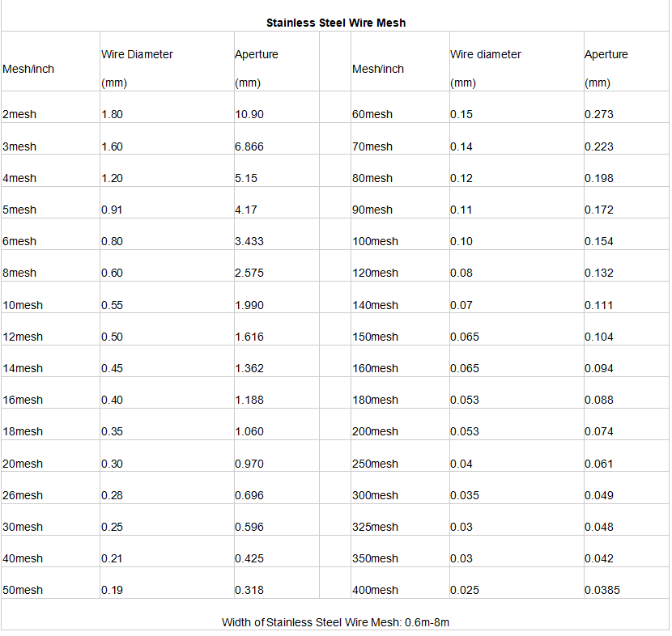
Task: Click the left Mesh/inch header
Action: point(29,69)
